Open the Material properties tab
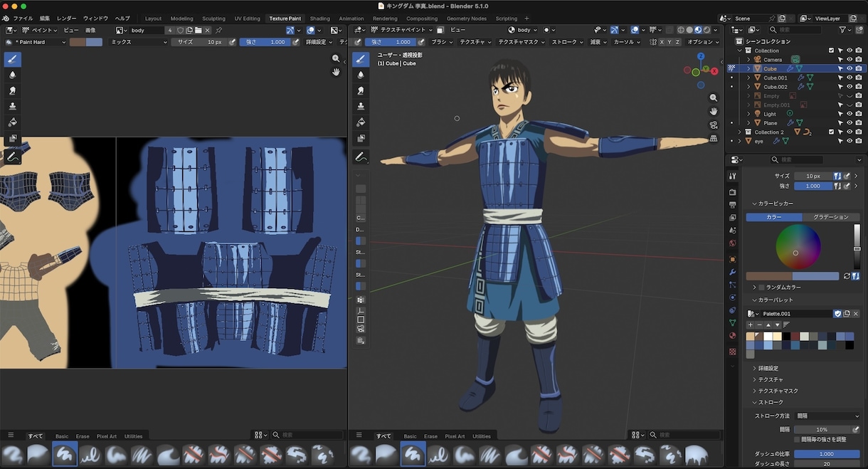Image resolution: width=868 pixels, height=469 pixels. coord(732,335)
